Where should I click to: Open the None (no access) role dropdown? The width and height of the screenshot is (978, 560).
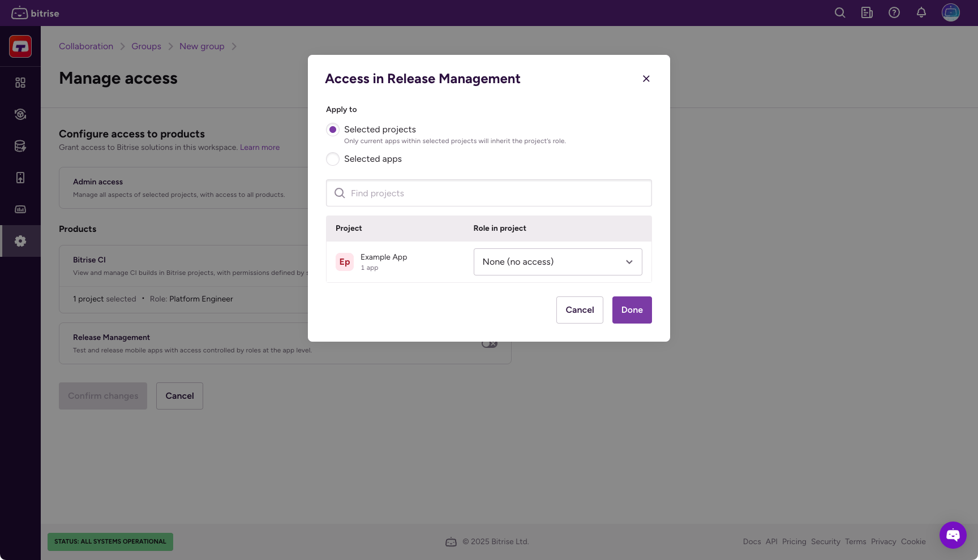[x=557, y=261]
